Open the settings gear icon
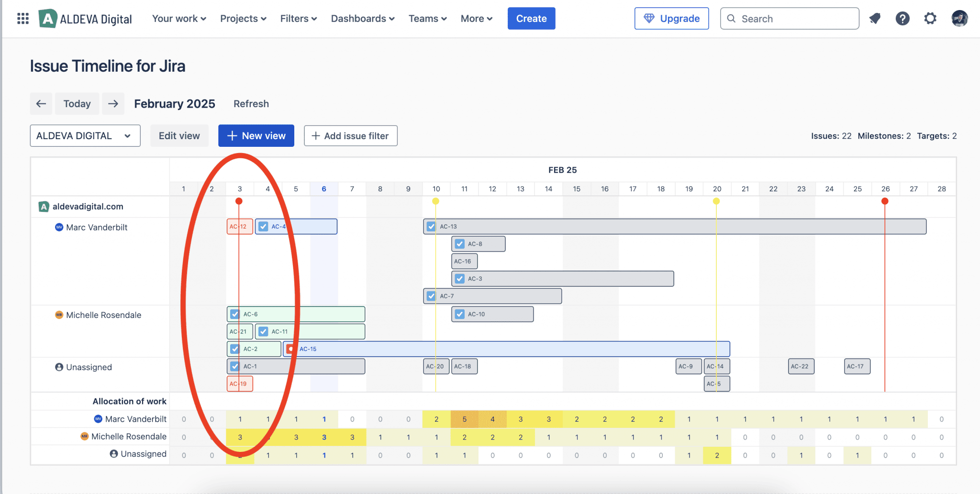This screenshot has height=494, width=980. coord(930,19)
